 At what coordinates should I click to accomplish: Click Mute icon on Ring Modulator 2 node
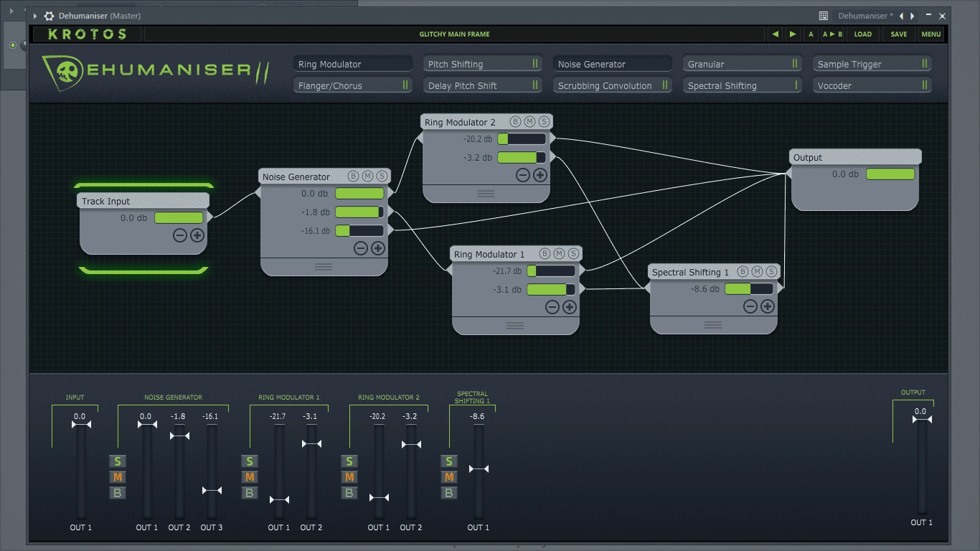click(529, 122)
